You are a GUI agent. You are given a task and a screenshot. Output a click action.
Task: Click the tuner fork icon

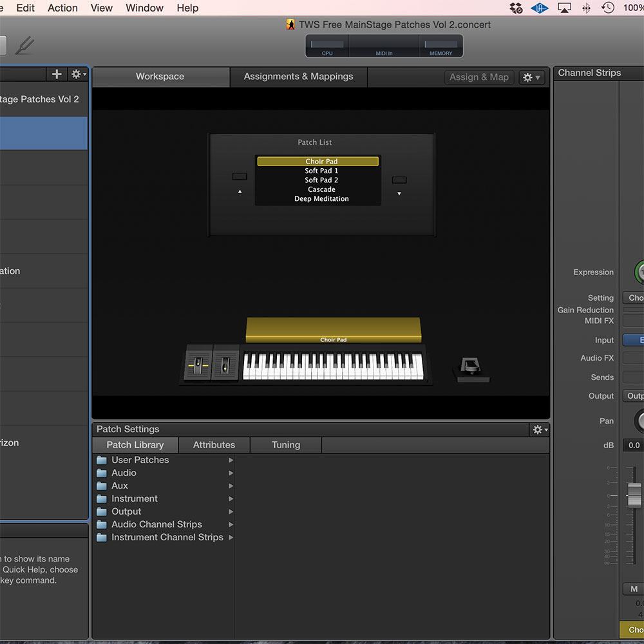[24, 45]
